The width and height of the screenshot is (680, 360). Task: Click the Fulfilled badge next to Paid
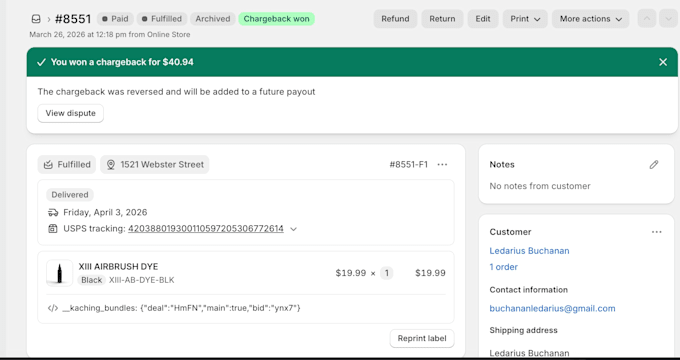coord(162,19)
